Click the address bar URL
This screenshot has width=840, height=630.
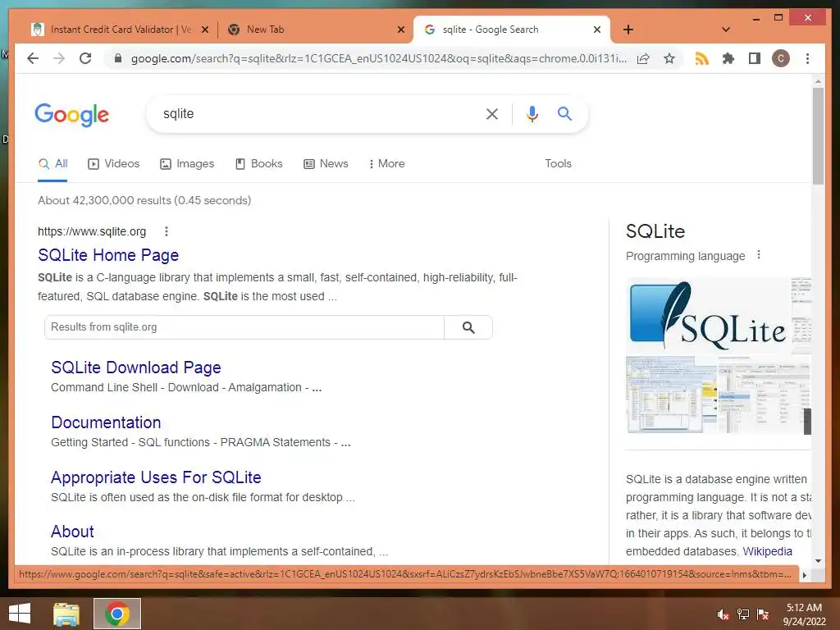tap(378, 58)
